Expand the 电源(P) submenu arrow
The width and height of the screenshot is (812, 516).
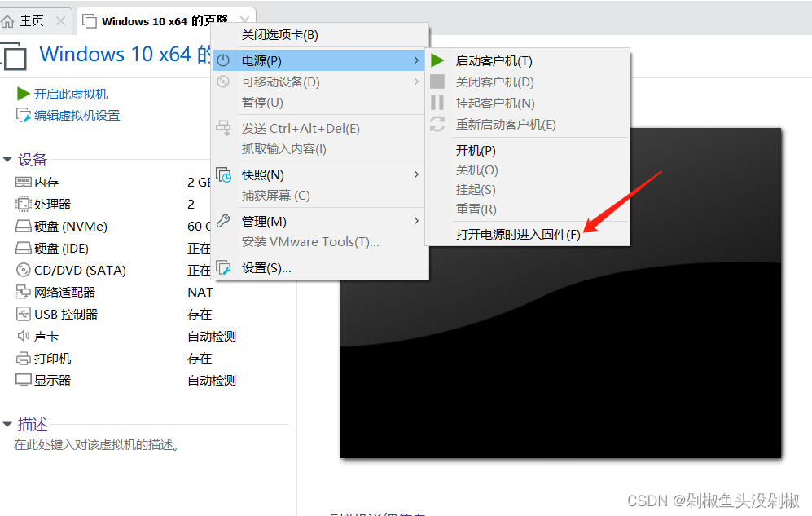pyautogui.click(x=416, y=60)
